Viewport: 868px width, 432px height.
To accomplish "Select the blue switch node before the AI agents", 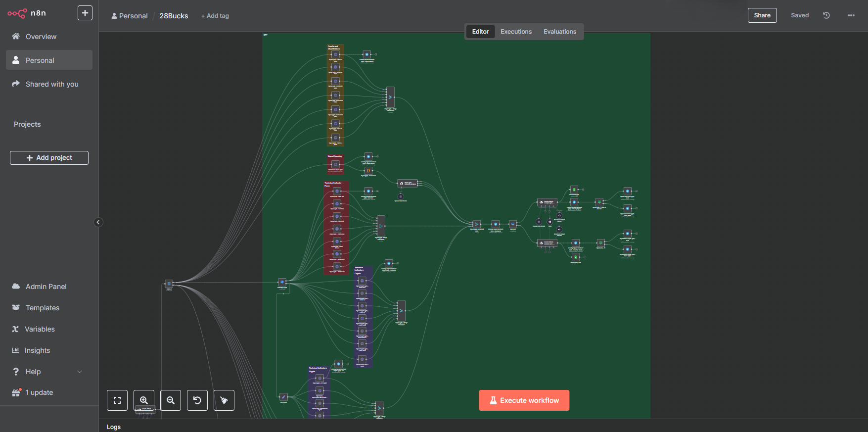I will pyautogui.click(x=513, y=224).
